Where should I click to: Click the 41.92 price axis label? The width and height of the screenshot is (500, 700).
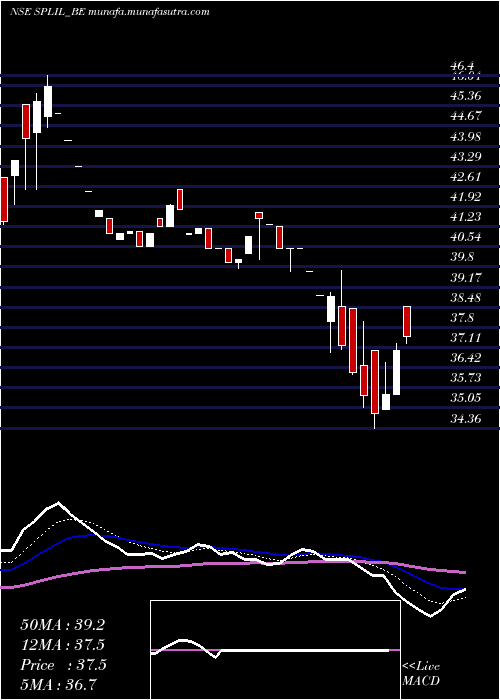466,196
